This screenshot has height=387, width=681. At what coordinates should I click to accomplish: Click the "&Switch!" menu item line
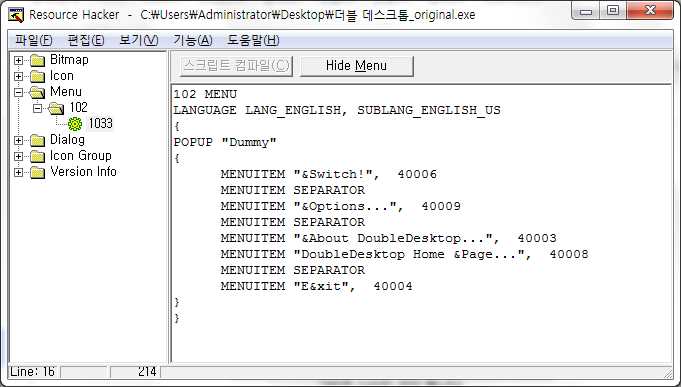point(328,174)
